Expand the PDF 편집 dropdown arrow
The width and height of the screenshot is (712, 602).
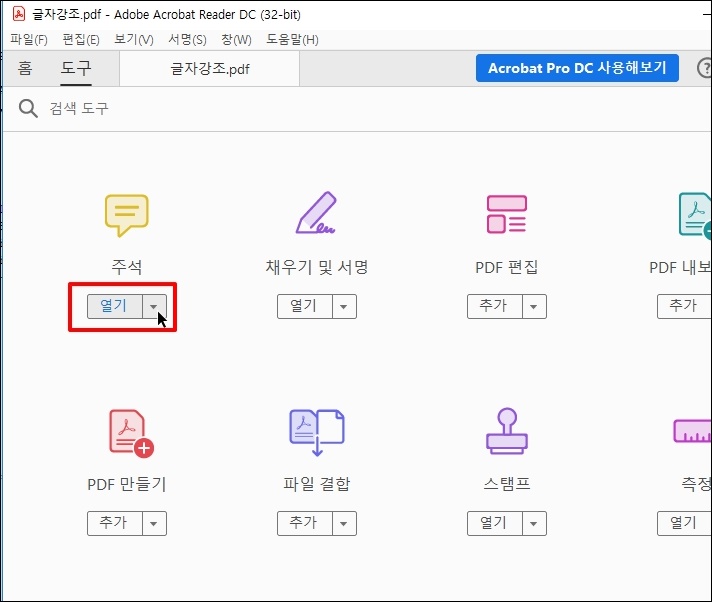coord(534,306)
